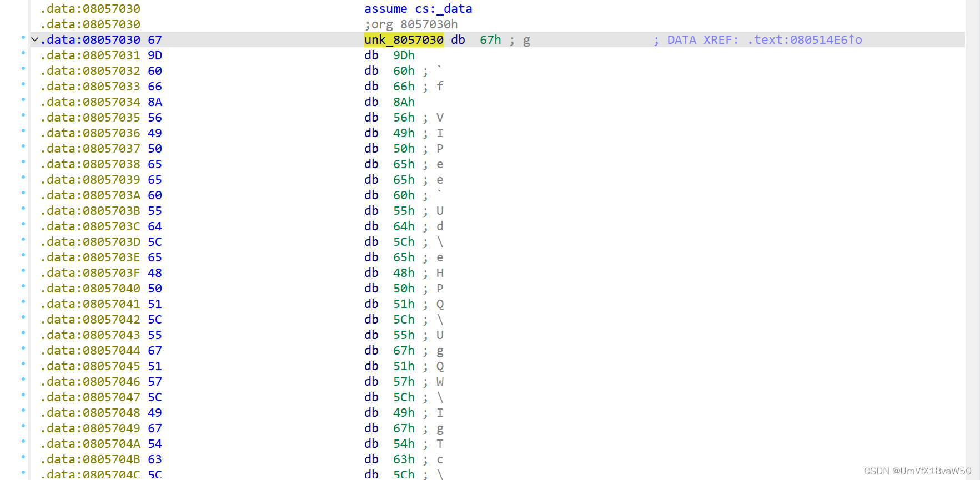Click the 54h value with comment T
The width and height of the screenshot is (980, 480).
coord(404,443)
